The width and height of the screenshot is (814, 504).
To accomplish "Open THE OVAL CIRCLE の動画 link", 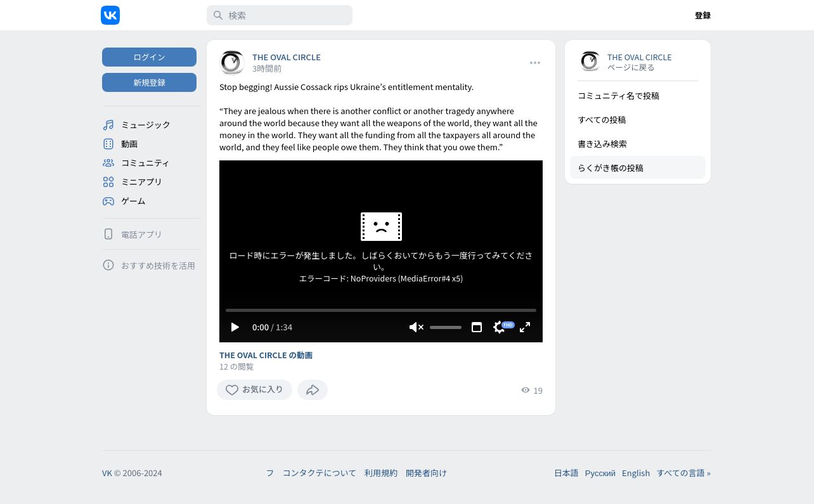I will point(266,355).
